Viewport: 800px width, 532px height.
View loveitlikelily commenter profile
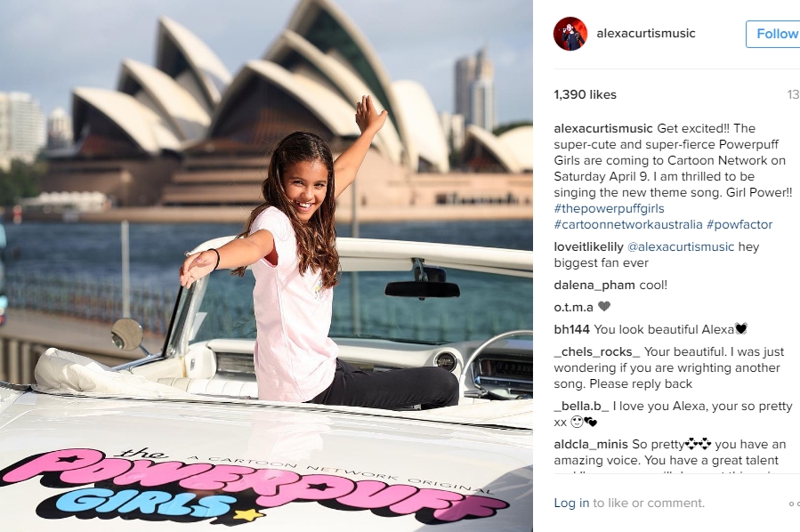[589, 246]
